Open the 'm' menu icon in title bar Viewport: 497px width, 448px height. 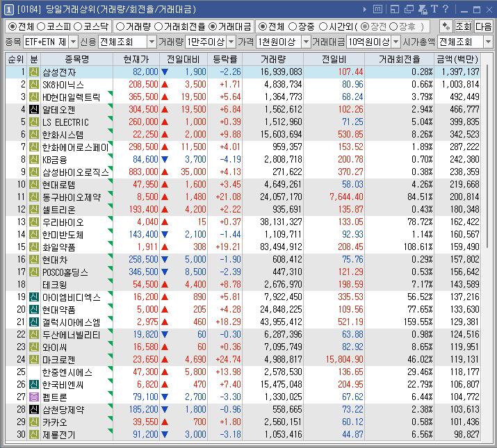(x=377, y=10)
